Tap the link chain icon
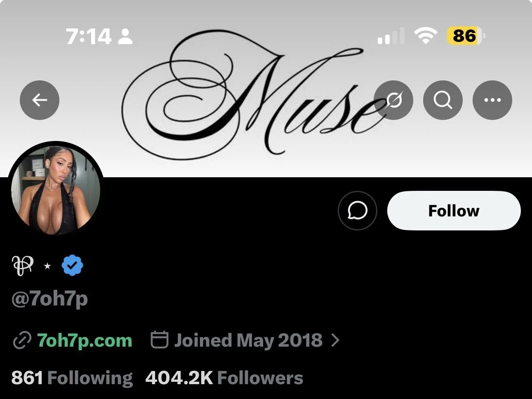Screen dimensions: 532x399 click(22, 340)
